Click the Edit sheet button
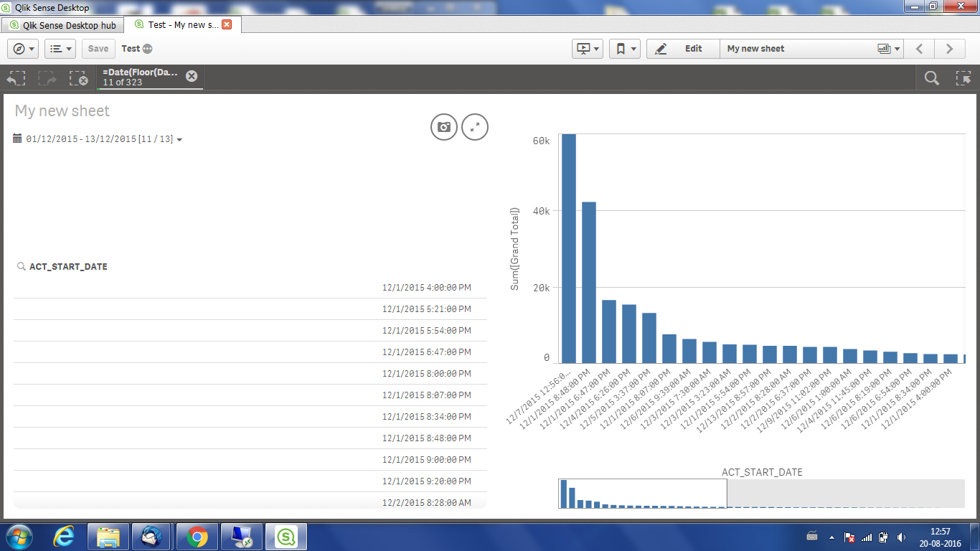Image resolution: width=980 pixels, height=551 pixels. (683, 49)
